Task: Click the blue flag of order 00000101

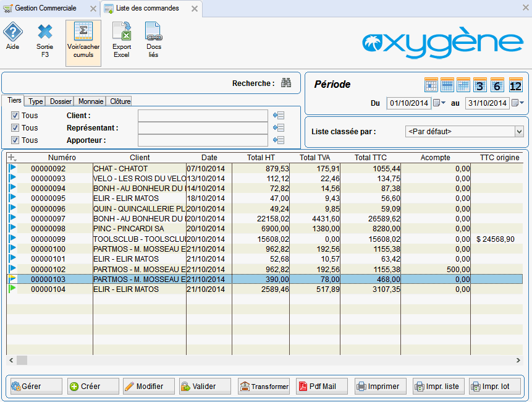Action: pos(12,258)
